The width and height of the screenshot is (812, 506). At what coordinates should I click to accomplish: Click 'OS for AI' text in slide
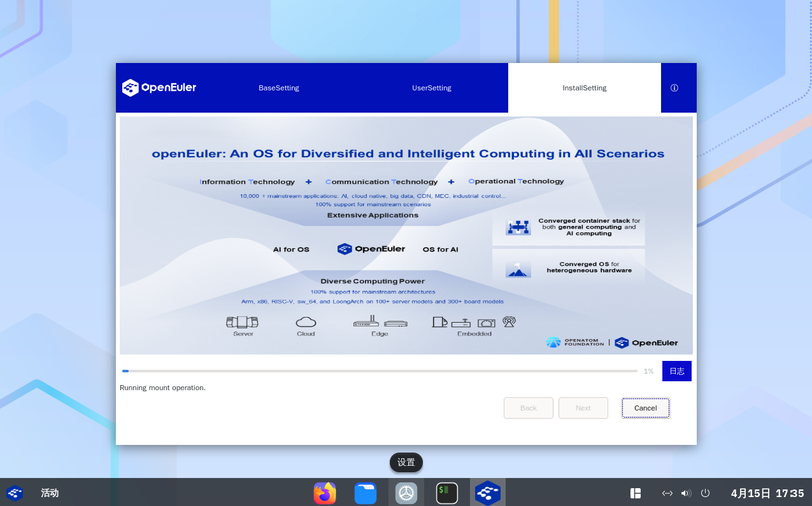(440, 249)
